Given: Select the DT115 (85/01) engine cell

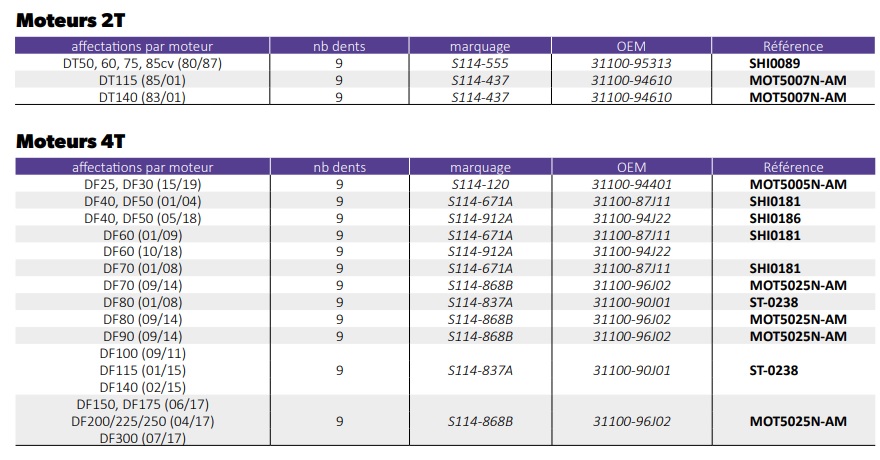Looking at the screenshot, I should coord(142,80).
